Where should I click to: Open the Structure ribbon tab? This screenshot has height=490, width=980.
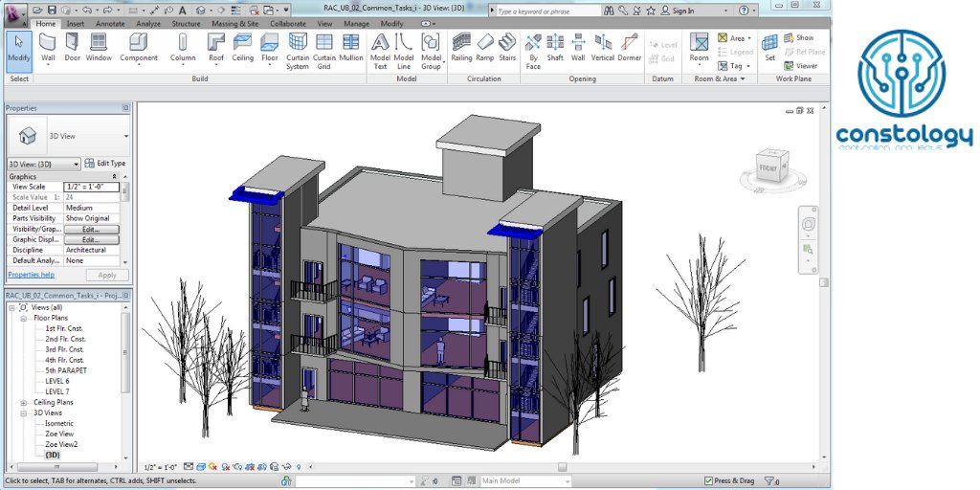click(x=187, y=24)
